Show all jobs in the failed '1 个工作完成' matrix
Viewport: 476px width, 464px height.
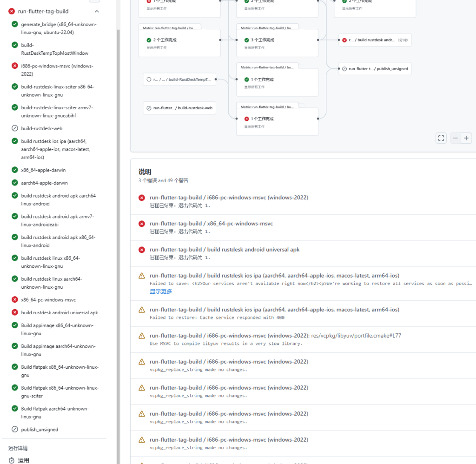pyautogui.click(x=254, y=126)
